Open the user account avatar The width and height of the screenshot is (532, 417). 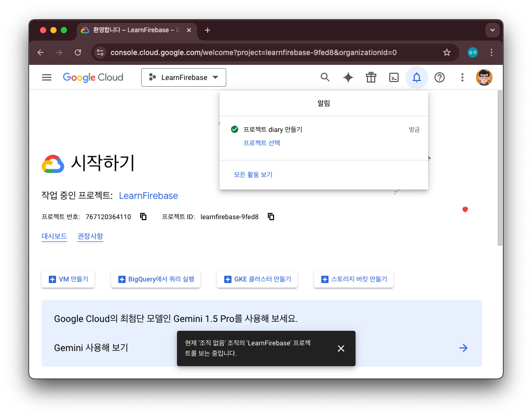click(484, 77)
